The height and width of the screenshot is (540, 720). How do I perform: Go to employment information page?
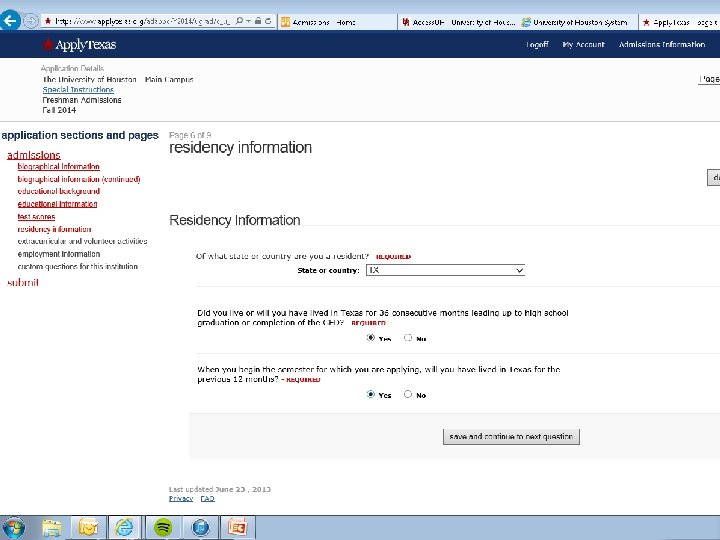coord(59,254)
